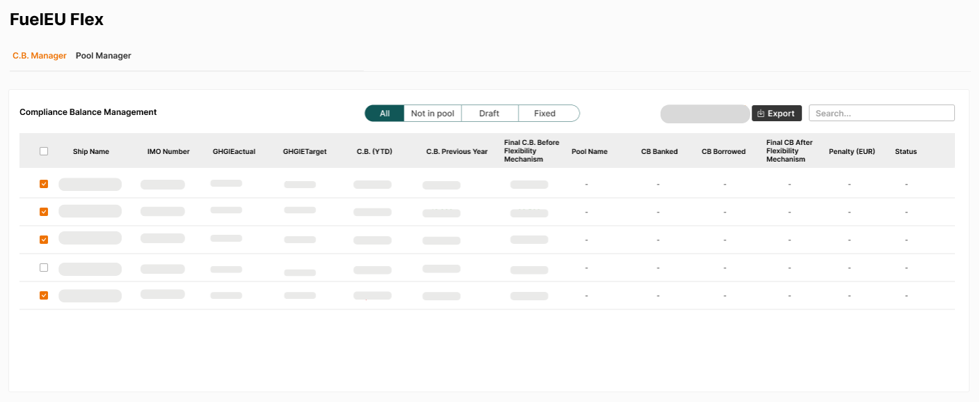980x402 pixels.
Task: Click the Penalty (EUR) column header
Action: (x=851, y=150)
